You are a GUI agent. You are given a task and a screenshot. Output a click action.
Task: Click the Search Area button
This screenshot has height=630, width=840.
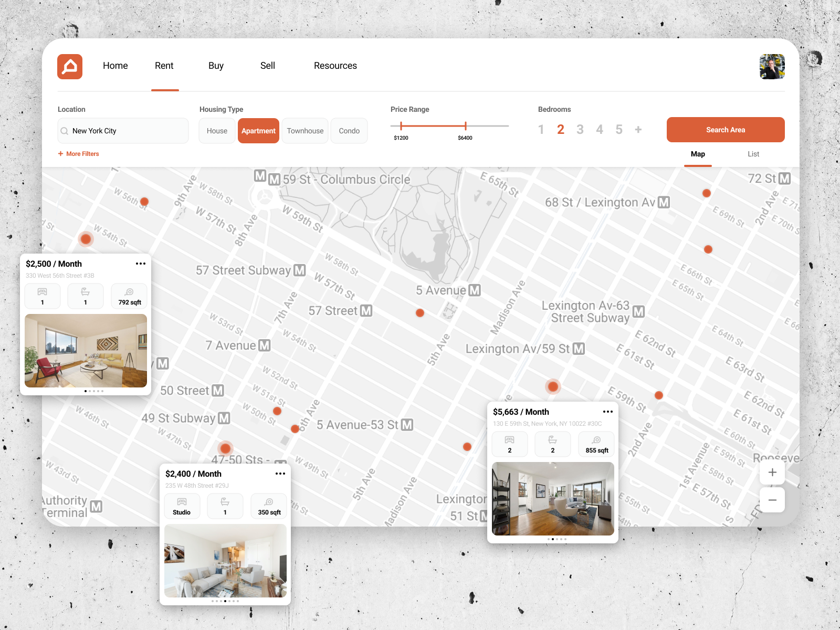[x=725, y=130]
